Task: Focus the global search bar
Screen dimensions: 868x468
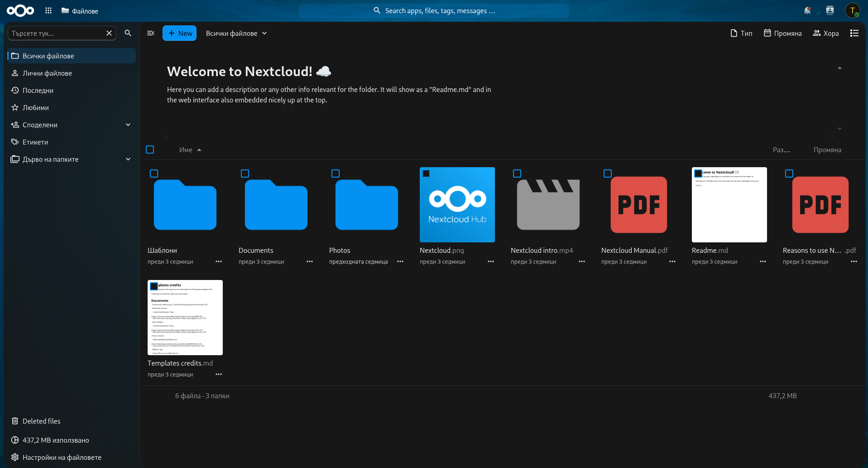Action: point(434,10)
